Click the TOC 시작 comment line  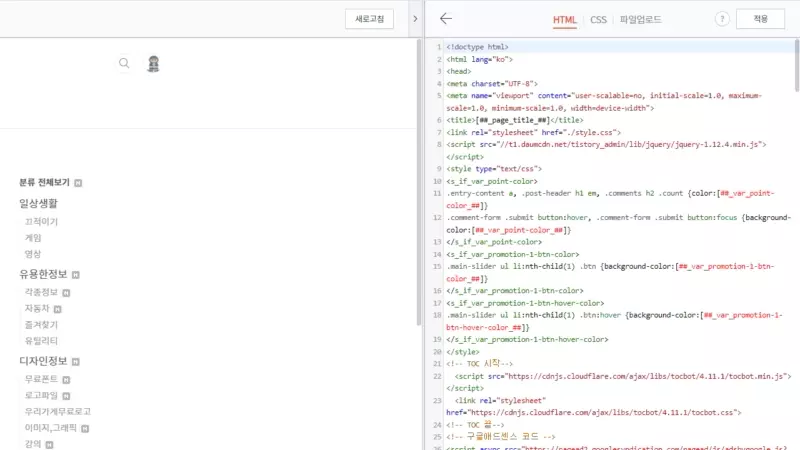[480, 364]
